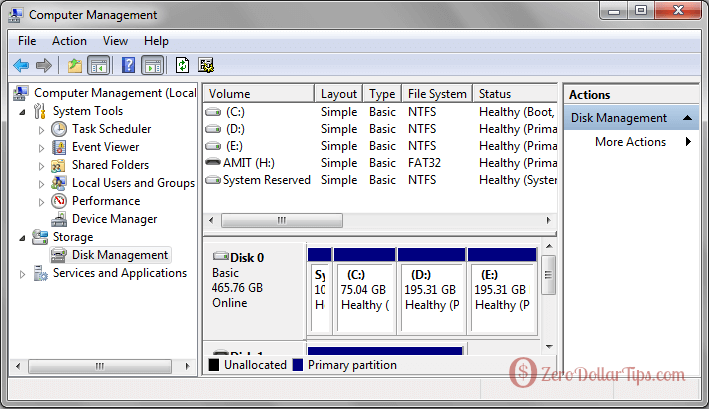The image size is (709, 409).
Task: Click the black Unallocated legend swatch
Action: [213, 365]
